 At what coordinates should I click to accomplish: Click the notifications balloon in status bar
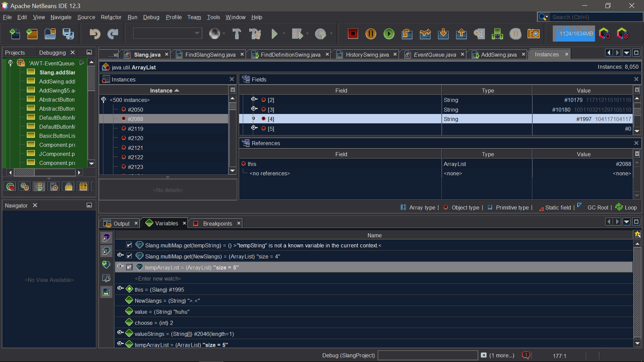(526, 355)
